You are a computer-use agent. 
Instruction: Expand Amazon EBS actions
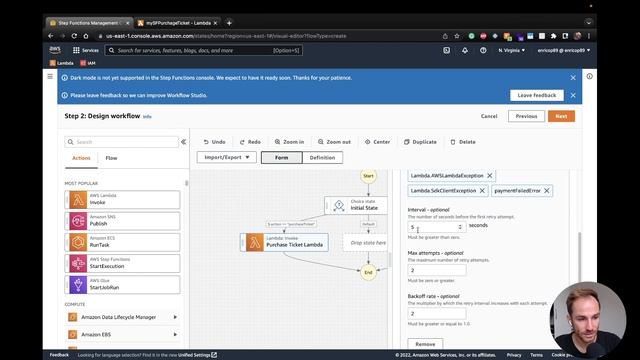[176, 334]
